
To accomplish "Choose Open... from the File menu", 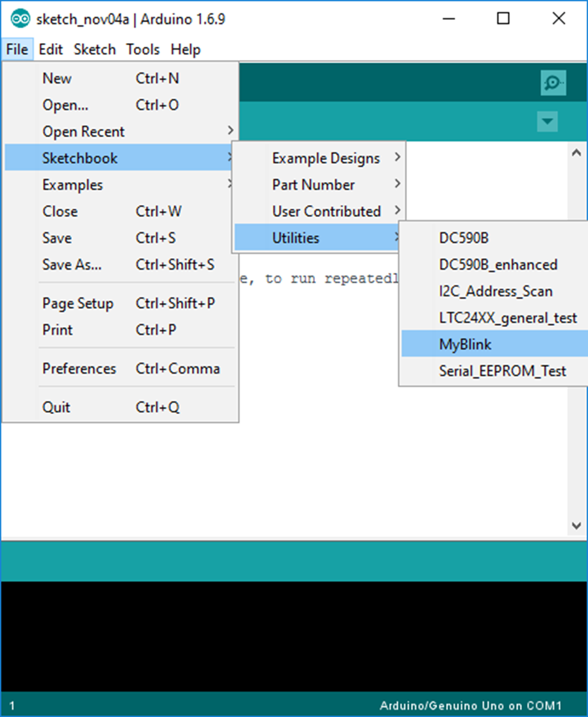I will [119, 105].
